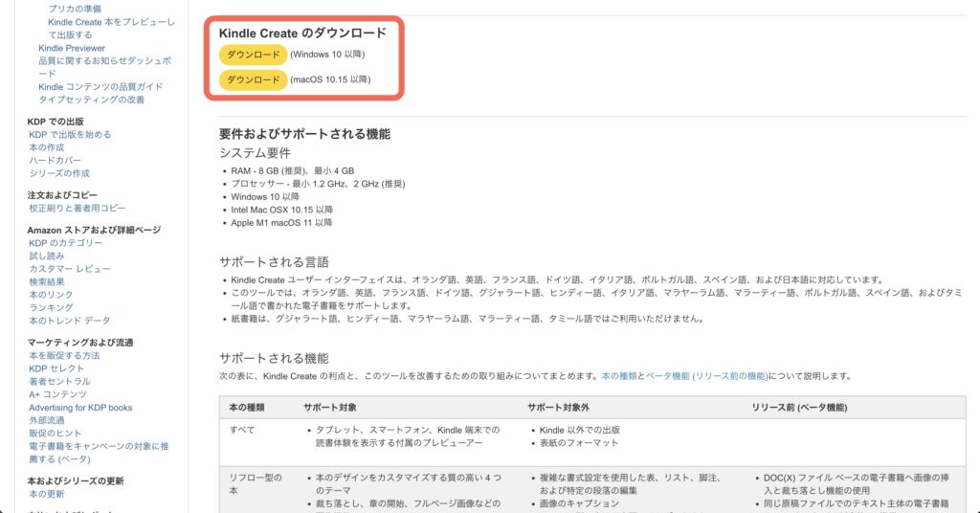The image size is (980, 513).
Task: Open 品質に関するお知らせダッシュボード link
Action: coord(104,67)
